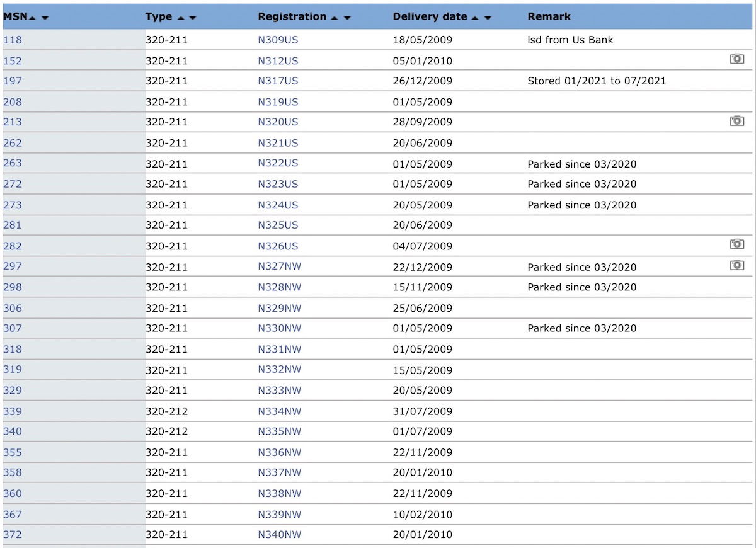
Task: Select delivery date 18/05/2009
Action: pyautogui.click(x=422, y=40)
